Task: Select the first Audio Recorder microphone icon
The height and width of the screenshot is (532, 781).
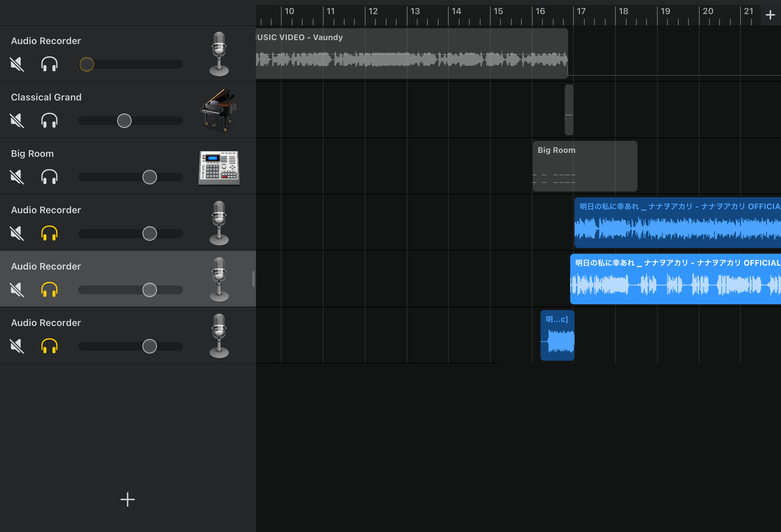Action: click(x=219, y=54)
